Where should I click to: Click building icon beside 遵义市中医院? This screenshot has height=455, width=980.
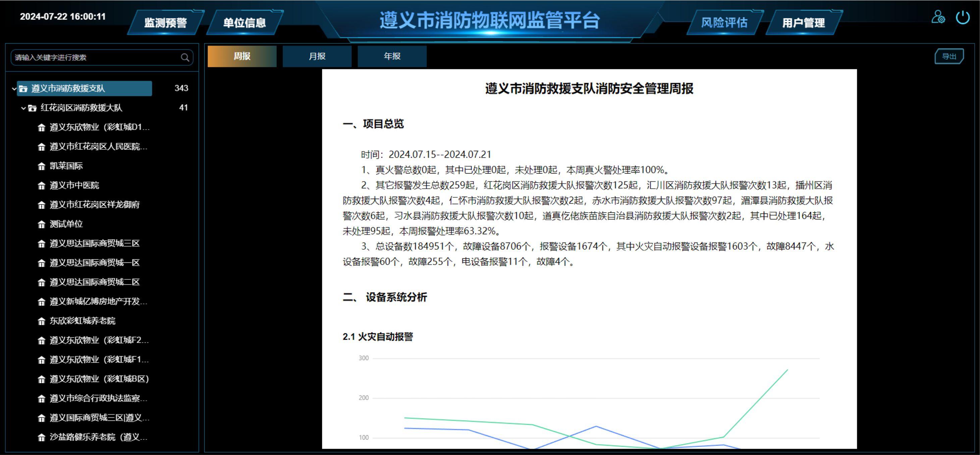tap(42, 186)
